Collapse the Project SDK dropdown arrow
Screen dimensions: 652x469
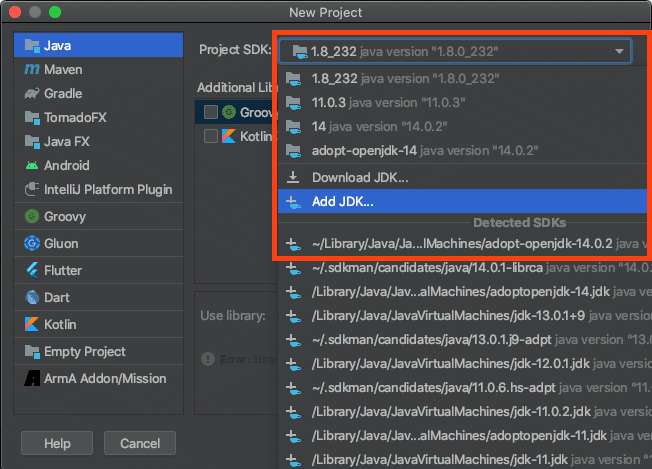(x=619, y=51)
